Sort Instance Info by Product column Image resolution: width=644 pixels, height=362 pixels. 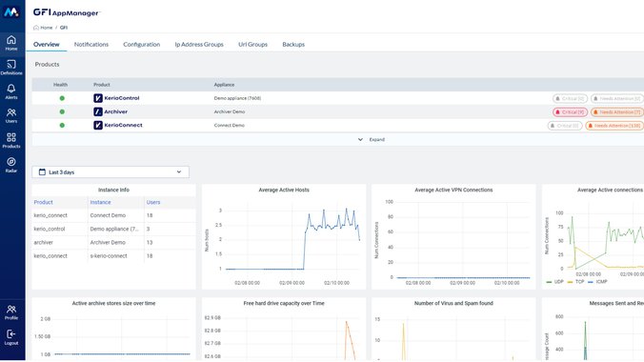pyautogui.click(x=44, y=202)
